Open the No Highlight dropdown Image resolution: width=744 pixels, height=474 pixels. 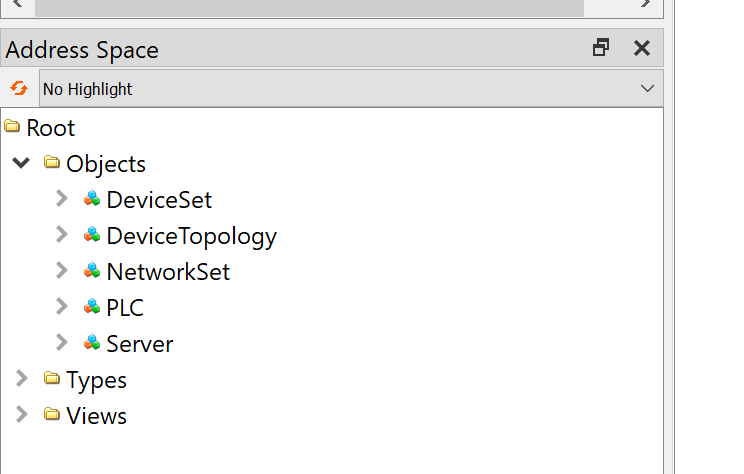(x=351, y=89)
